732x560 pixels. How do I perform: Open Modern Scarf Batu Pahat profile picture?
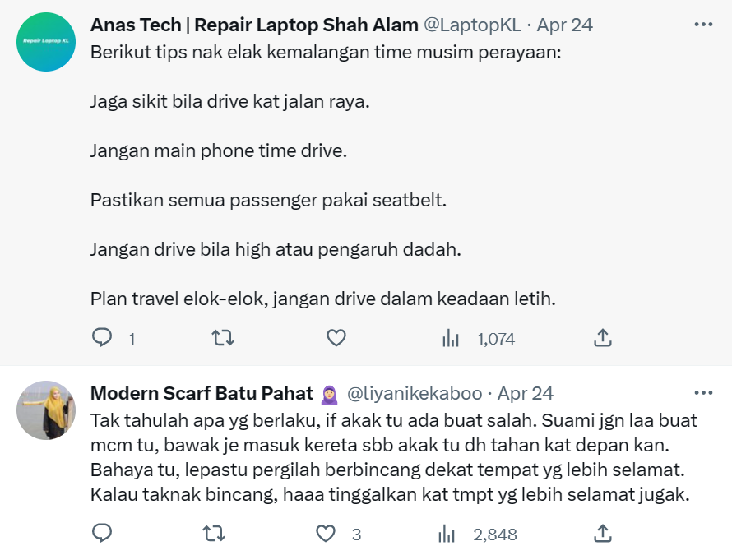pos(46,410)
